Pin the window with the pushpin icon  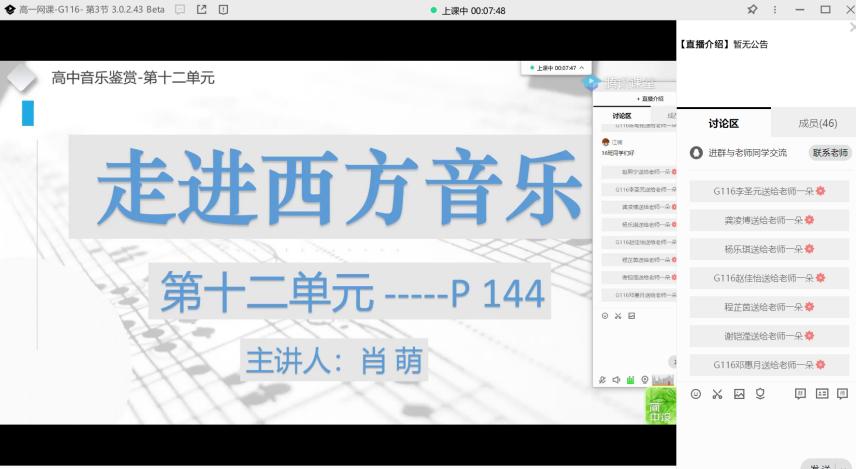coord(752,10)
